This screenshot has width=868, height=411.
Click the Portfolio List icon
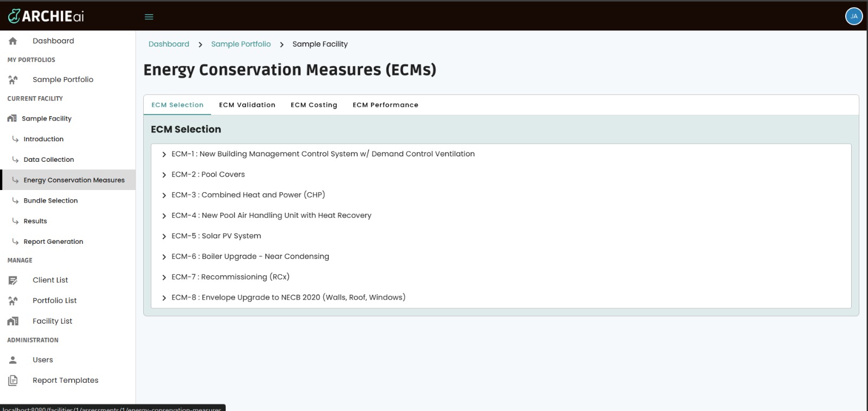[x=13, y=301]
